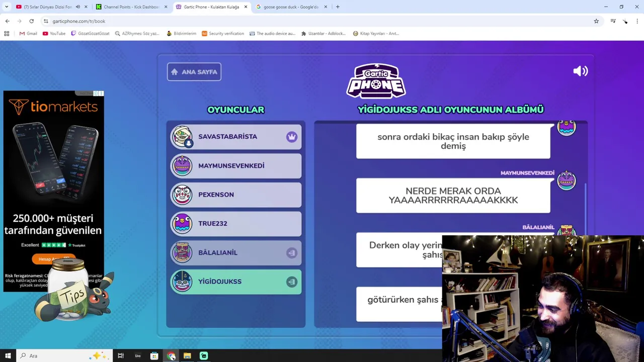Select player YİGİDOJUKSS in the list
Screen dimensions: 644x362
[x=236, y=282]
